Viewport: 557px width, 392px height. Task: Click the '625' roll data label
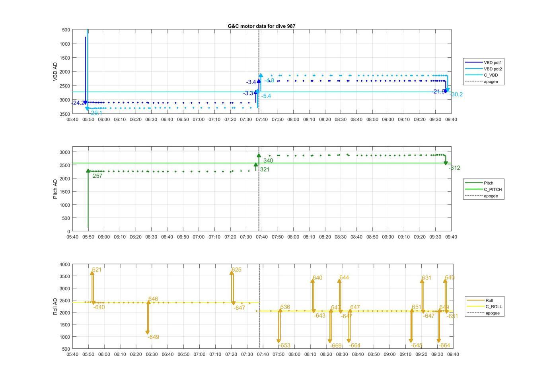[236, 270]
